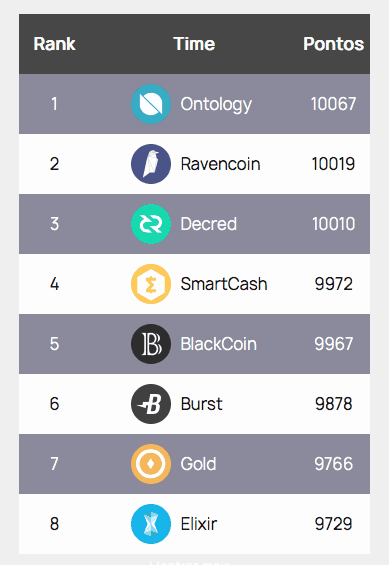Select the Decred team name
Image resolution: width=389 pixels, height=565 pixels.
(x=209, y=224)
